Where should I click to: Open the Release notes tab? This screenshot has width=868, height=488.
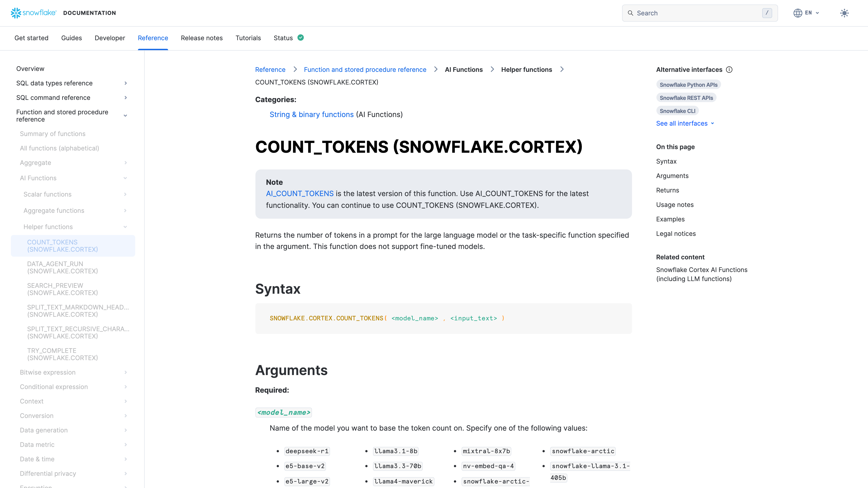(x=201, y=38)
